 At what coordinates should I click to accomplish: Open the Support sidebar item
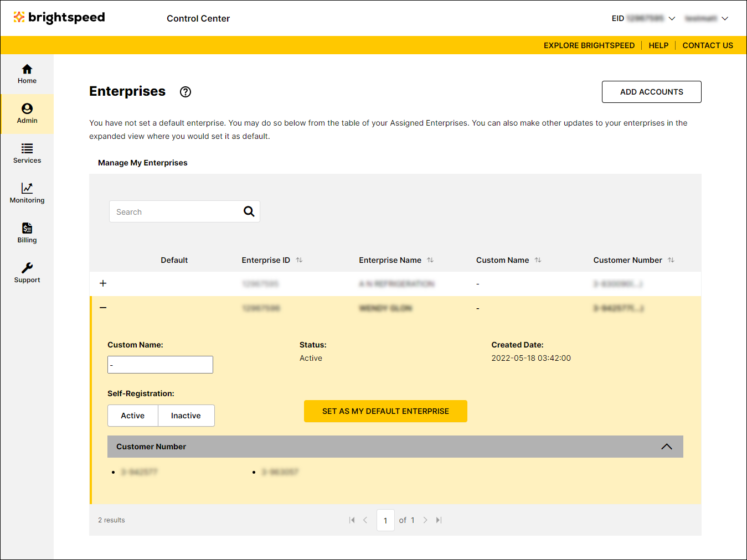[x=27, y=273]
